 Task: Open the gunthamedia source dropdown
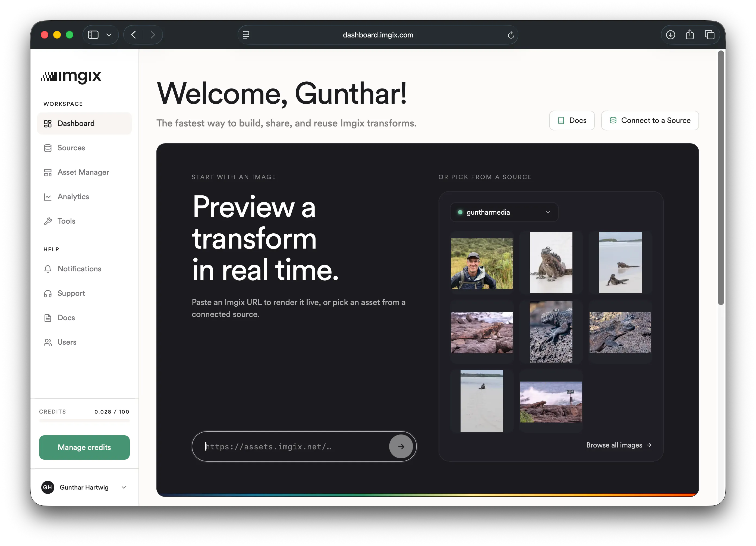pos(504,212)
